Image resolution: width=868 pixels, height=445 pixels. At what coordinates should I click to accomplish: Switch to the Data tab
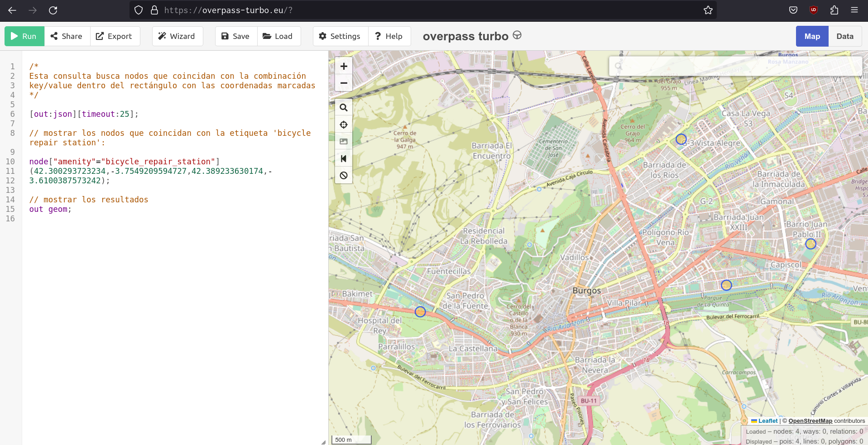pos(845,36)
